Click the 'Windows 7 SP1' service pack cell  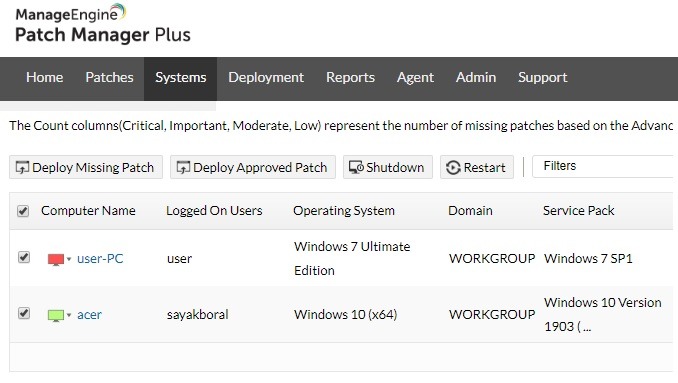[x=588, y=259]
